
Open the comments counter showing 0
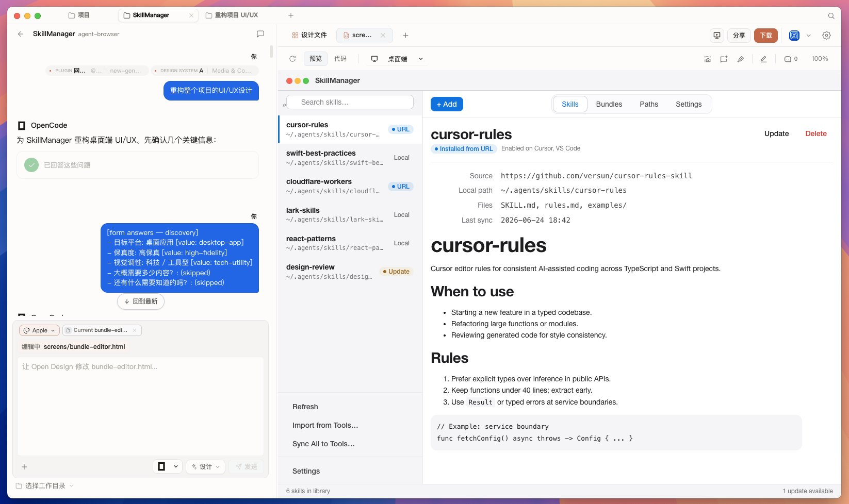coord(791,59)
